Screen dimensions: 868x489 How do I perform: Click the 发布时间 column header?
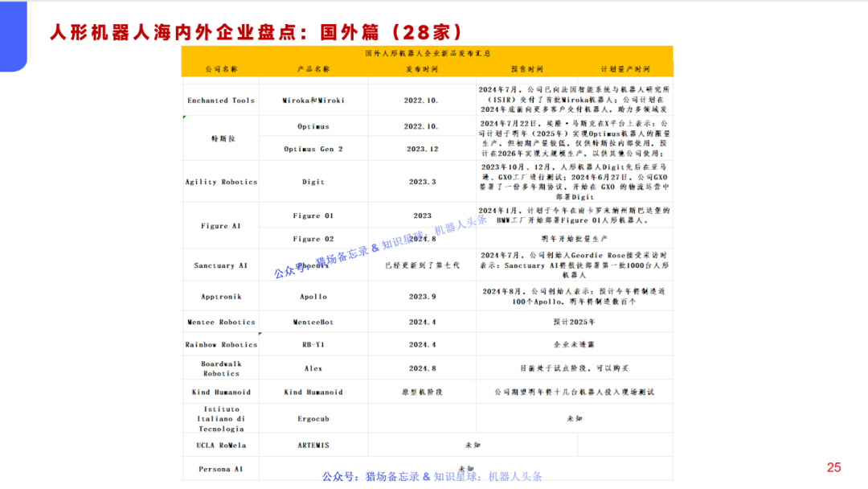point(422,69)
